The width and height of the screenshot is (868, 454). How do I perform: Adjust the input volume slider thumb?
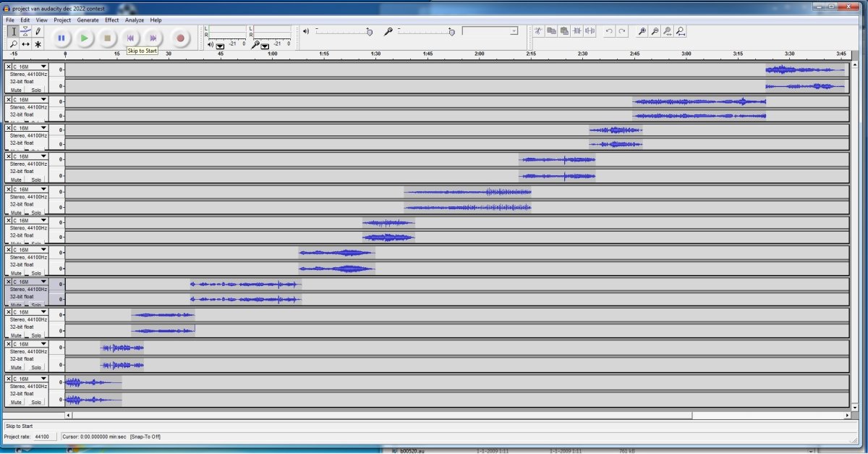(452, 32)
